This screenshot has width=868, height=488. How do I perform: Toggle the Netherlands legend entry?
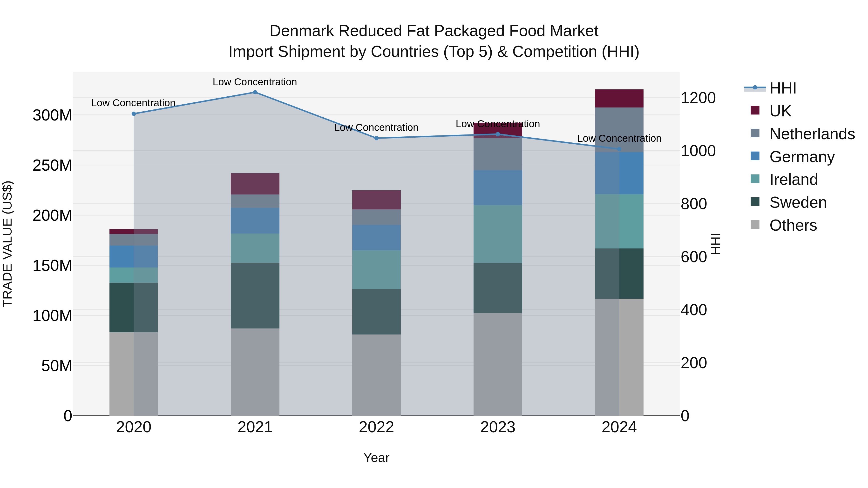click(803, 134)
